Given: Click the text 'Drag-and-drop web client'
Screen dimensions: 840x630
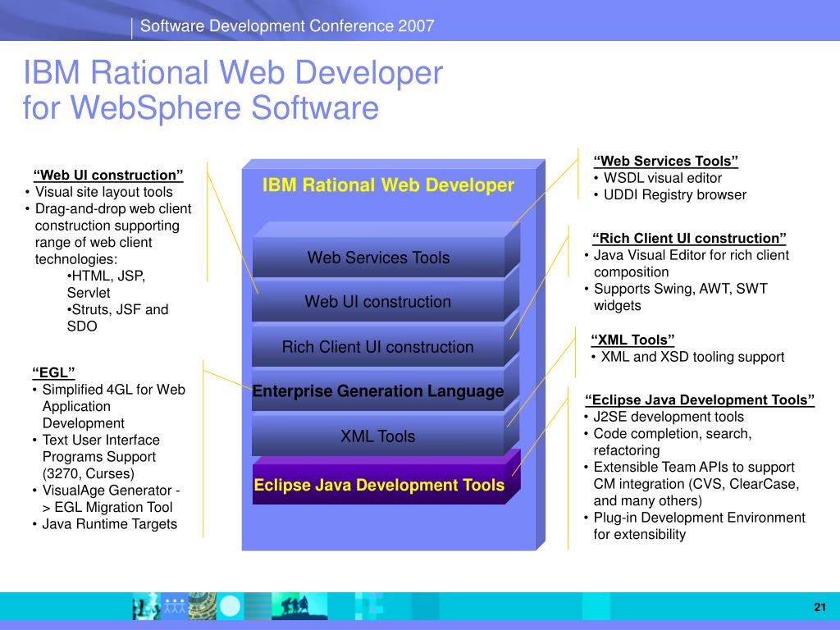Looking at the screenshot, I should [113, 208].
